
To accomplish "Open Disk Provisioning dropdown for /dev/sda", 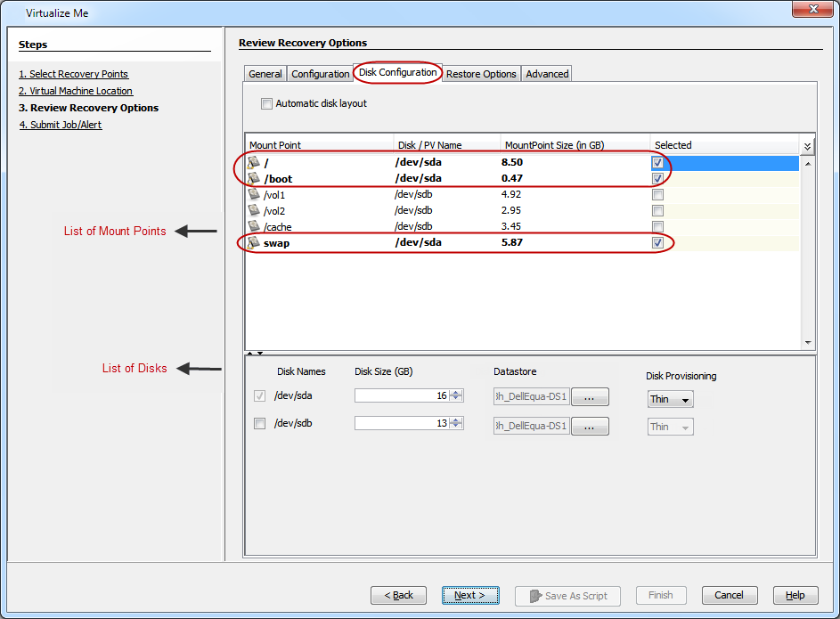I will tap(670, 399).
